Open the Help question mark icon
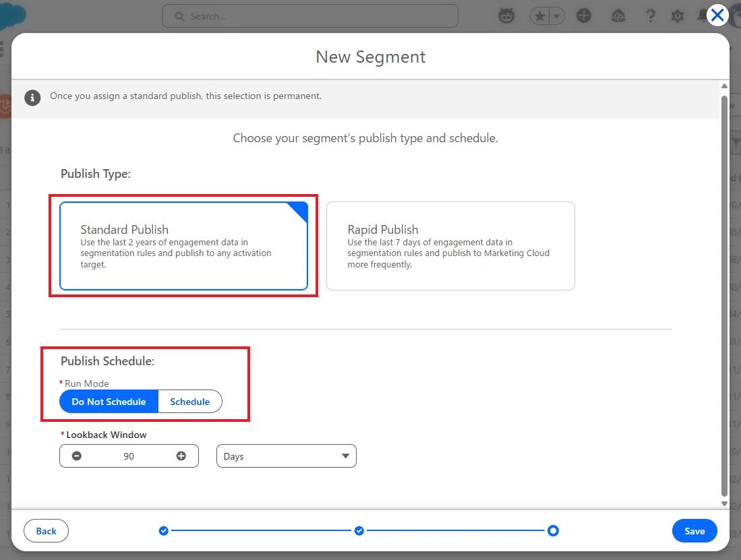This screenshot has width=741, height=560. pos(651,16)
